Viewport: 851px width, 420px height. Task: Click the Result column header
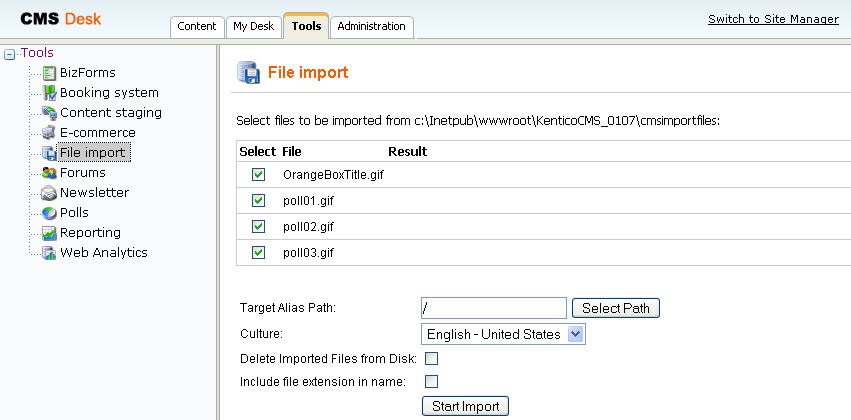click(x=408, y=151)
